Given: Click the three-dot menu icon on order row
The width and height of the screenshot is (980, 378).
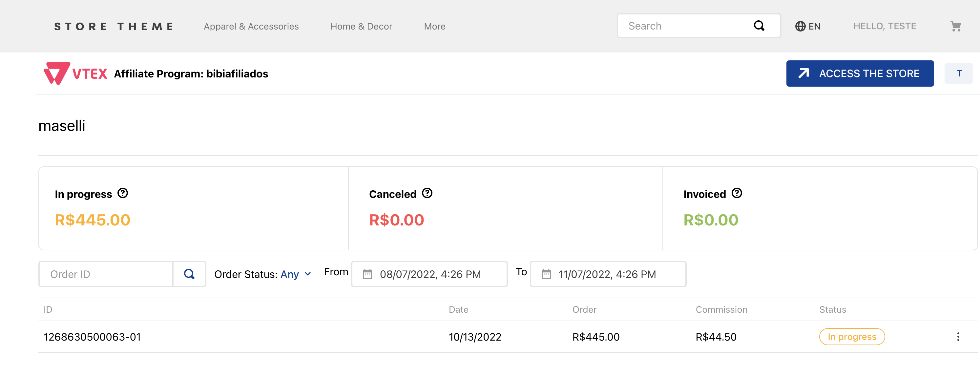Looking at the screenshot, I should (959, 337).
